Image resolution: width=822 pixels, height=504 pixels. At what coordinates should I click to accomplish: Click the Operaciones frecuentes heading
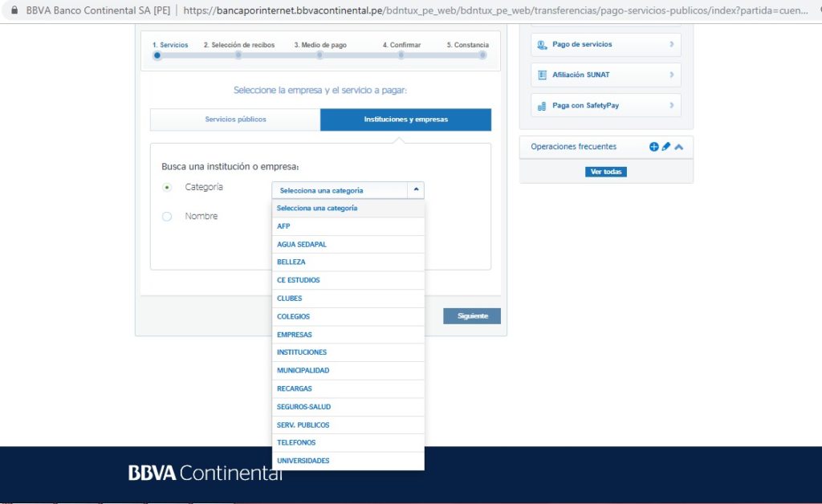(573, 147)
